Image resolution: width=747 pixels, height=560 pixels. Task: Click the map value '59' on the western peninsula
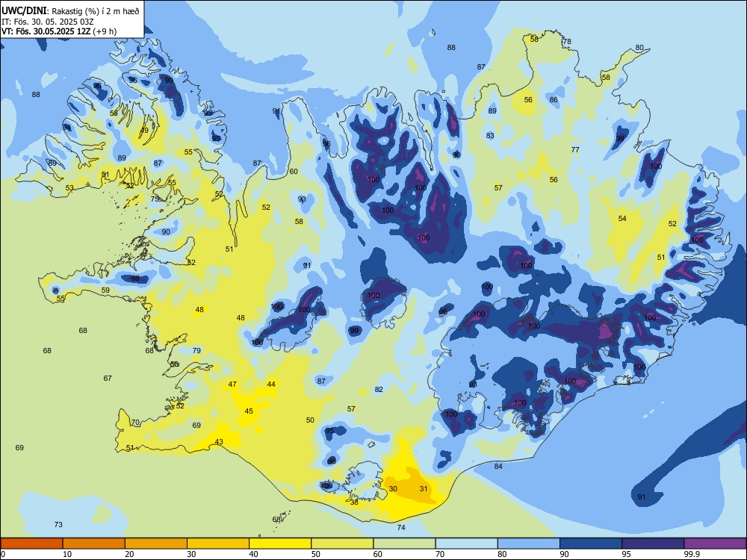pyautogui.click(x=105, y=290)
